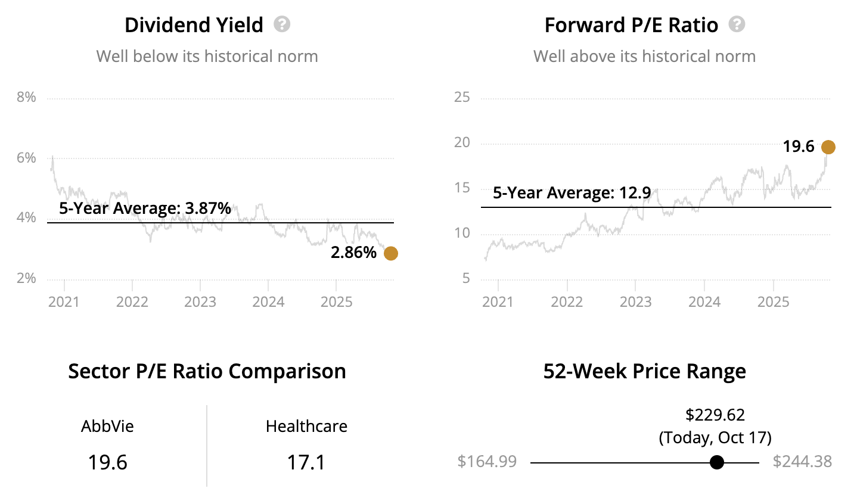Click the 5-Year Average: 3.87% label
The image size is (857, 504).
click(x=145, y=208)
